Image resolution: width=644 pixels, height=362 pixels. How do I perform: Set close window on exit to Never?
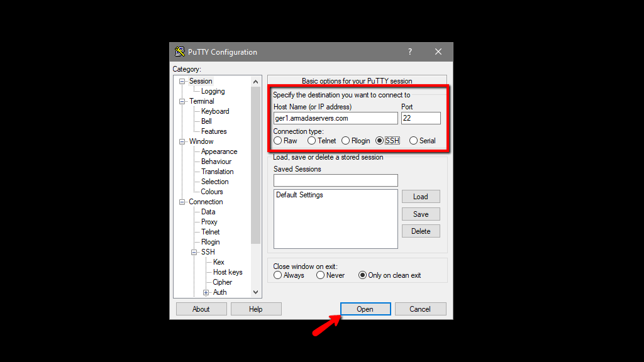321,275
